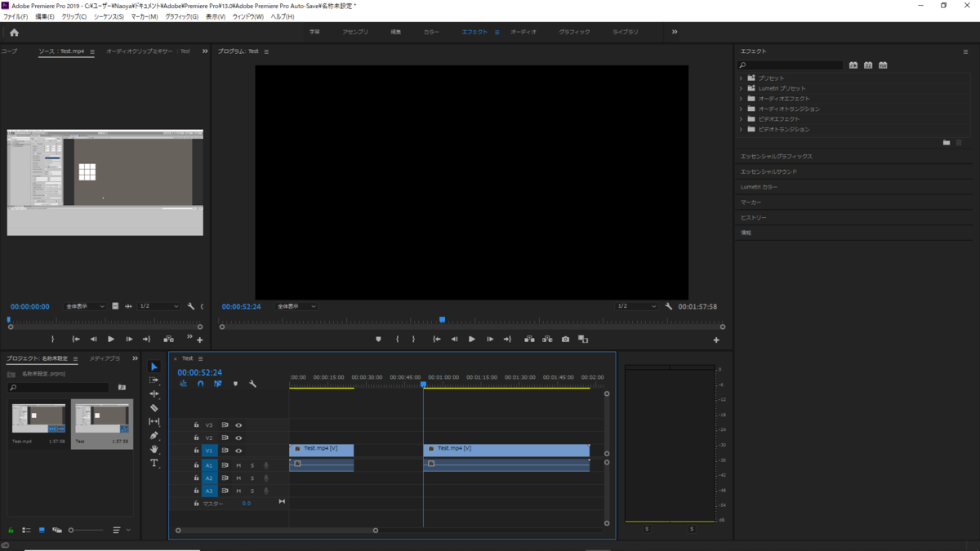
Task: Open Lumetri カラー panel
Action: tap(759, 187)
